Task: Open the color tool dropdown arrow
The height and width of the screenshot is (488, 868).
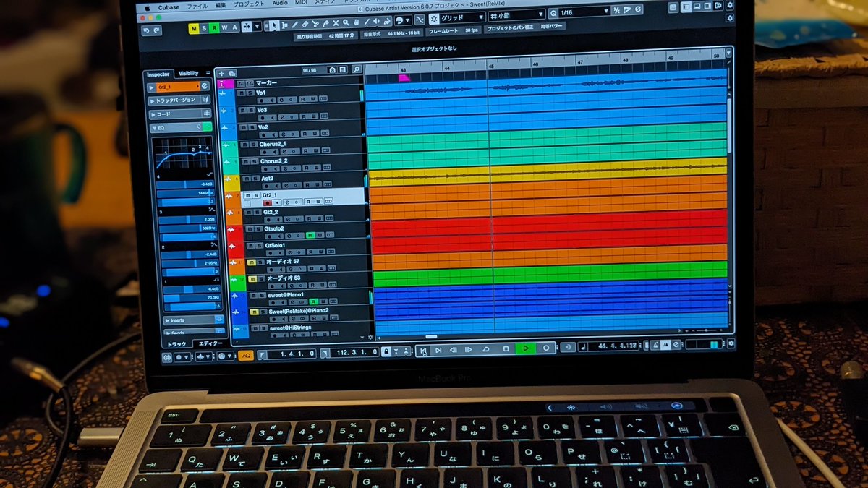Action: coord(408,20)
